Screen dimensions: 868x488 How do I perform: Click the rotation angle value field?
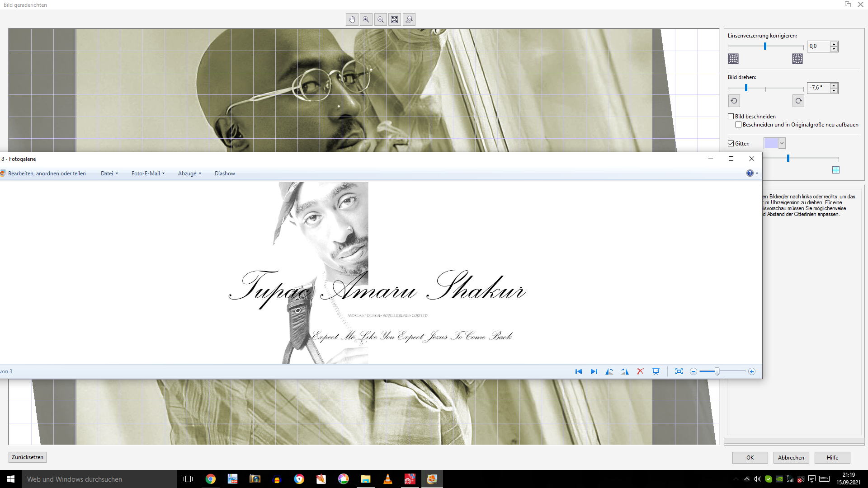coord(819,88)
